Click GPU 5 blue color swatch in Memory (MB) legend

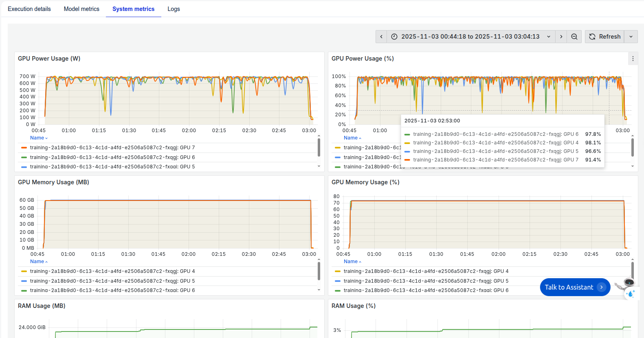click(24, 281)
